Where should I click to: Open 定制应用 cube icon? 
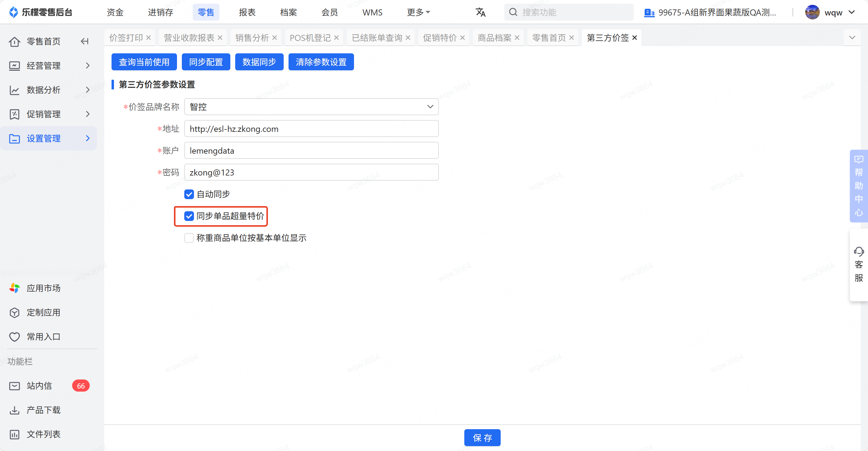15,312
